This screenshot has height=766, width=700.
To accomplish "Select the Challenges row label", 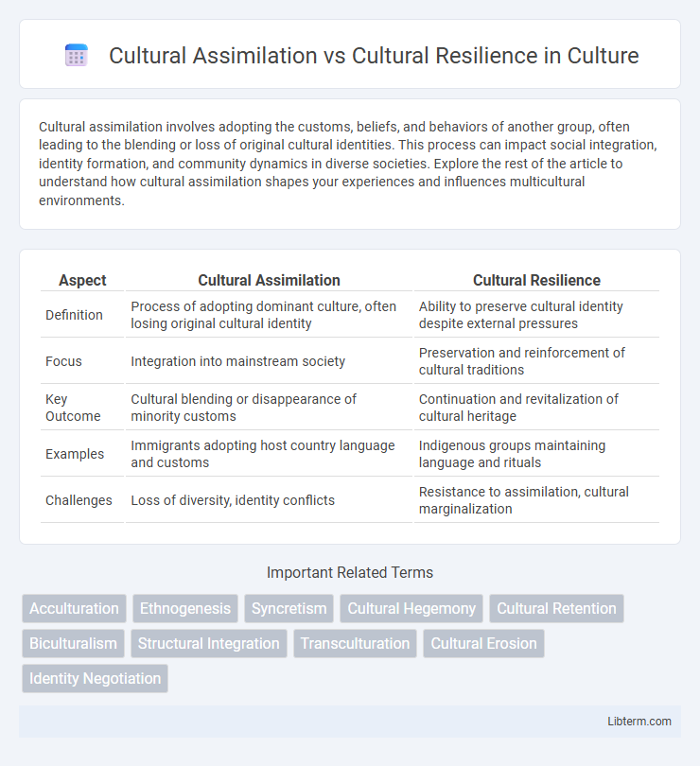I will (79, 500).
